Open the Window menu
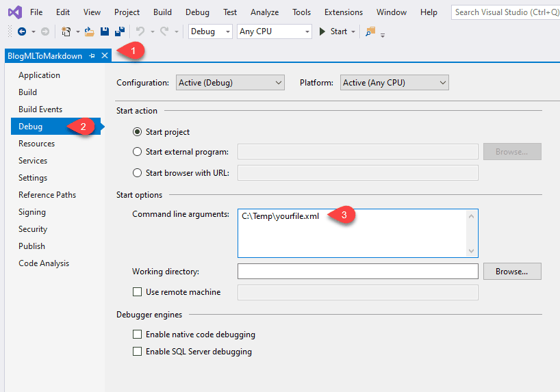 point(392,12)
